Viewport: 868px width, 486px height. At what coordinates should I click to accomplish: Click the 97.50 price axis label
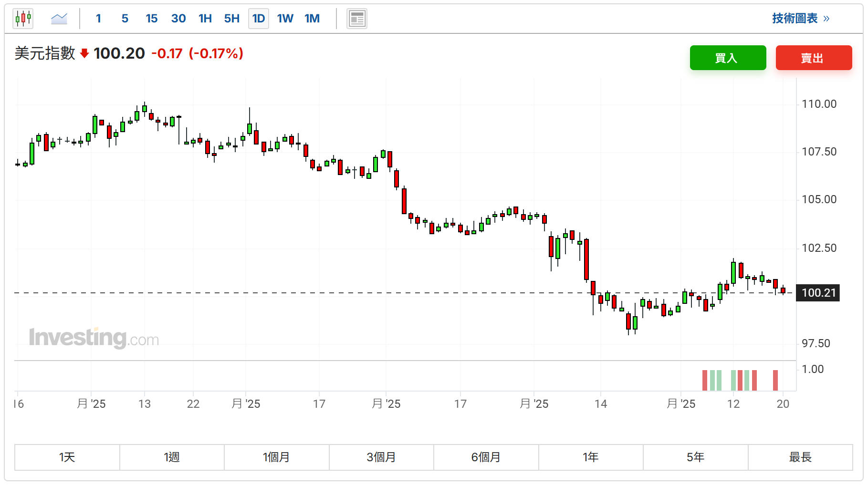(x=816, y=343)
